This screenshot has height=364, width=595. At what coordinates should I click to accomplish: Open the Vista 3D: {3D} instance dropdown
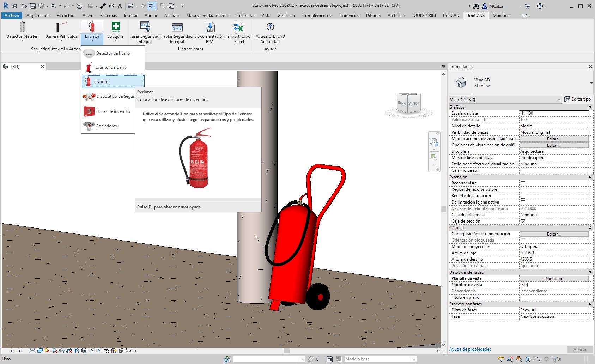pyautogui.click(x=505, y=100)
